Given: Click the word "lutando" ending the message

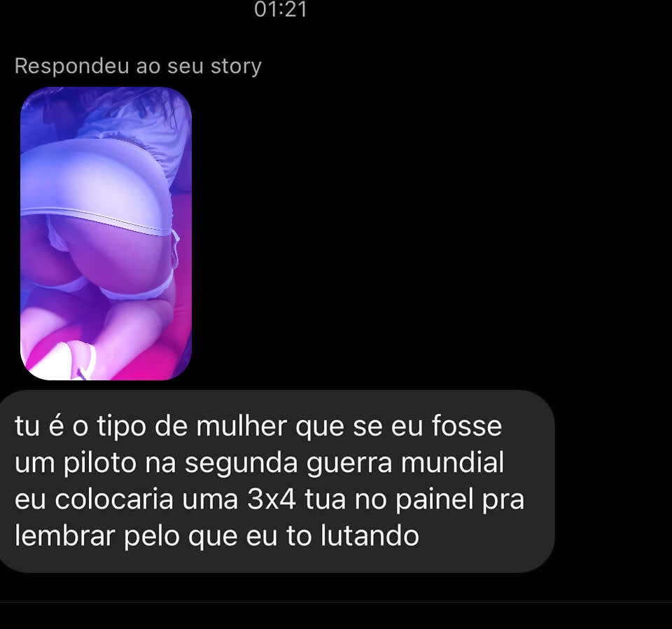Looking at the screenshot, I should tap(370, 537).
